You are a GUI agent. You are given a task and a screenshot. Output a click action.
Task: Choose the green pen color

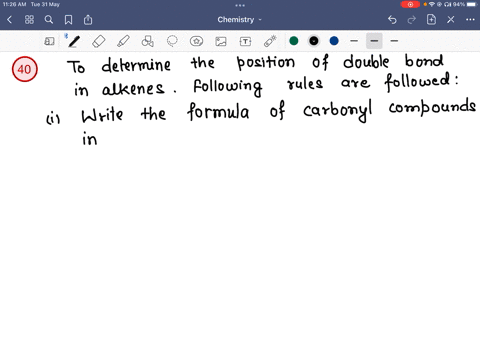[294, 41]
